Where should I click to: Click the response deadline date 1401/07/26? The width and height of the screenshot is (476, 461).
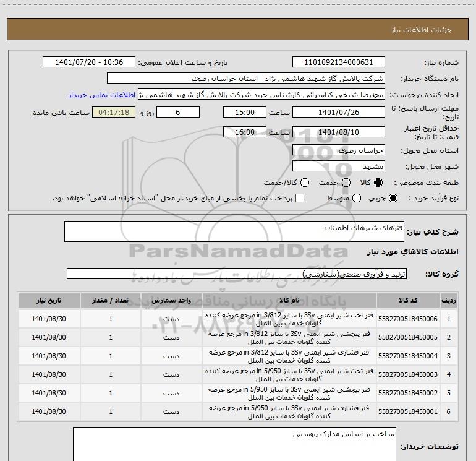click(x=339, y=112)
